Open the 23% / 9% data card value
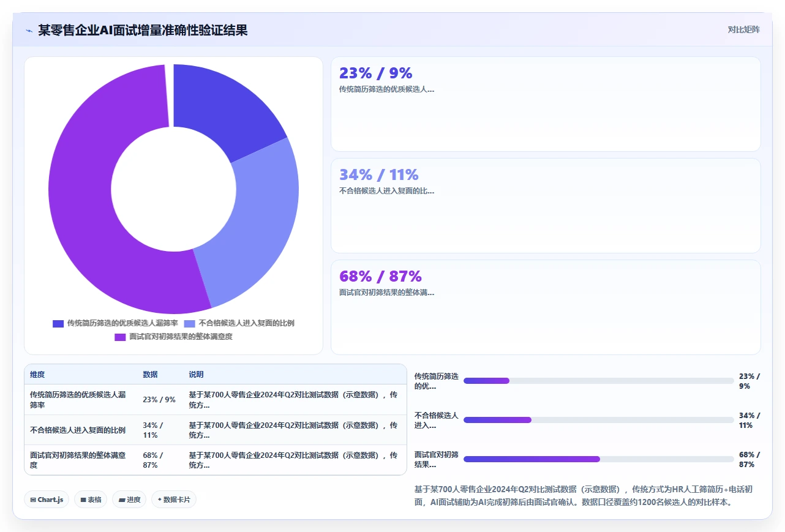The image size is (785, 532). pos(376,73)
